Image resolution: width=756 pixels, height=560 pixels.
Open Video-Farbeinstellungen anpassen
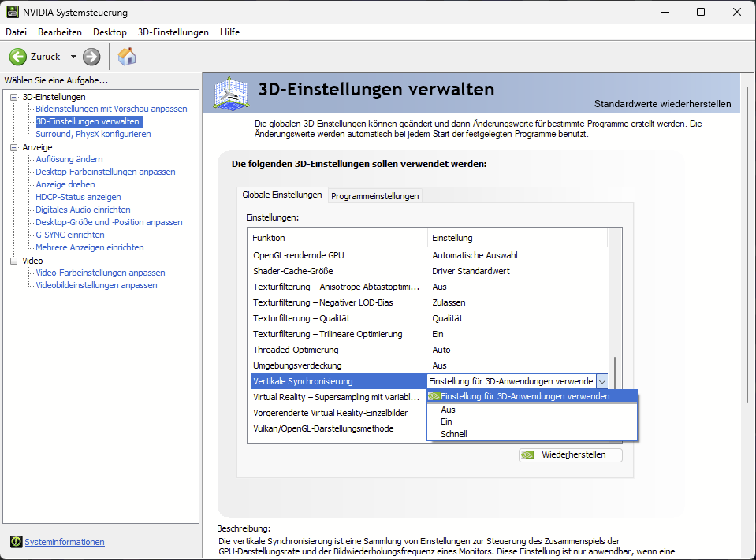coord(100,273)
